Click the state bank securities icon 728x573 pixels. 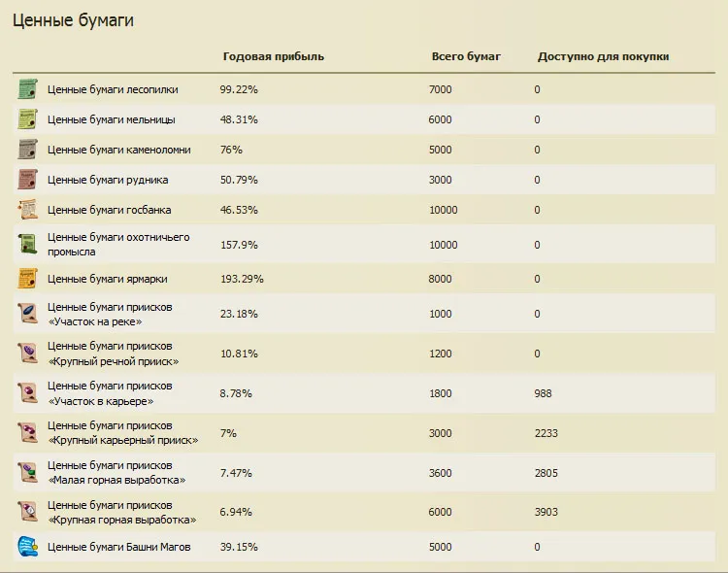coord(27,210)
